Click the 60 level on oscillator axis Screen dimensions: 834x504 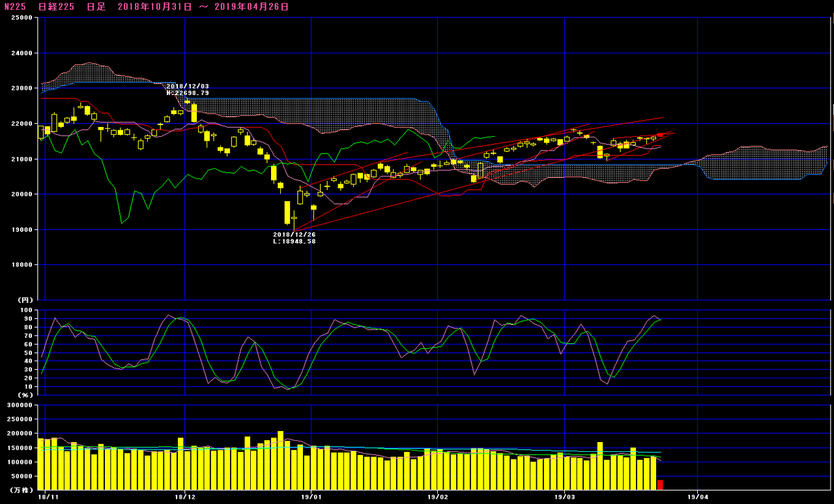28,344
